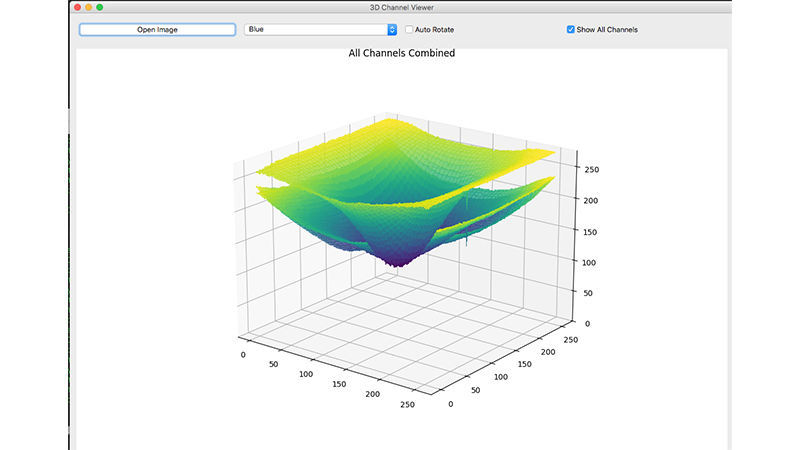Click the All Channels Combined plot title
This screenshot has height=450, width=800.
coord(402,53)
